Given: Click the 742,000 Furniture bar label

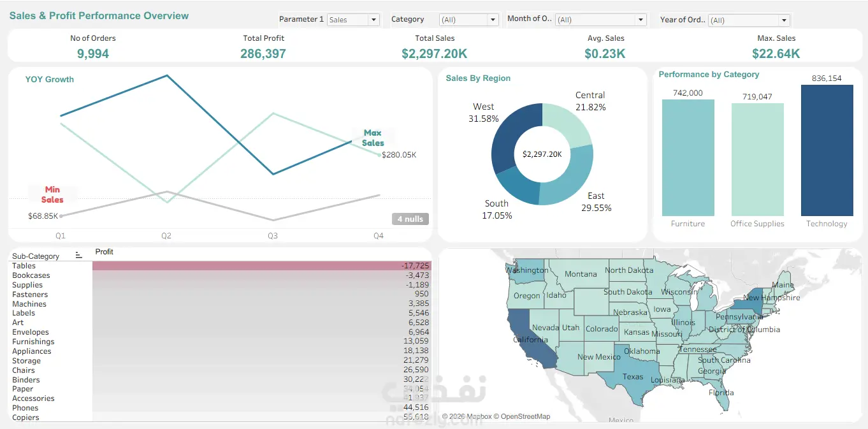Looking at the screenshot, I should point(688,93).
